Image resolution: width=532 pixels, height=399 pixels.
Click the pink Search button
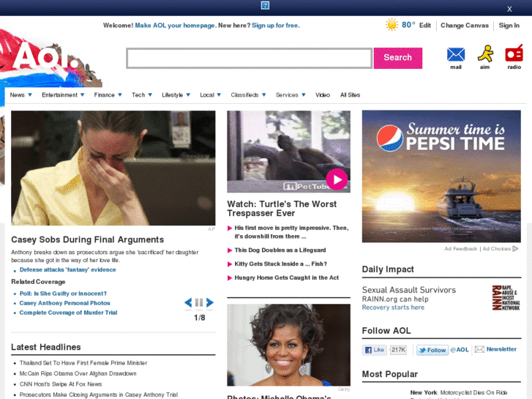point(398,58)
